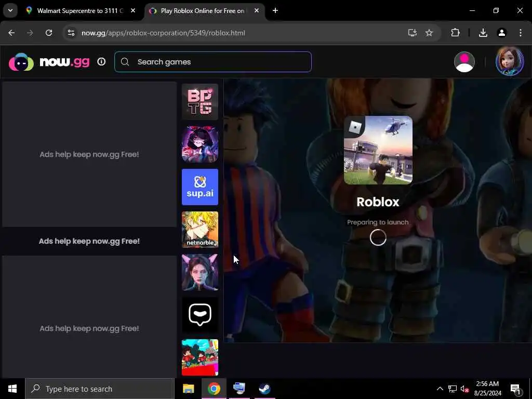Open a new browser tab
This screenshot has width=532, height=399.
(275, 11)
